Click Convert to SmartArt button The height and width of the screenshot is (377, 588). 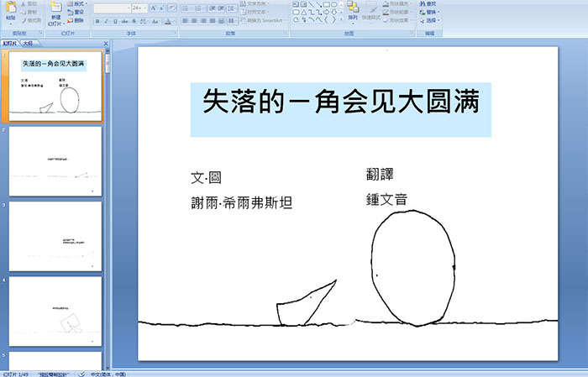263,20
